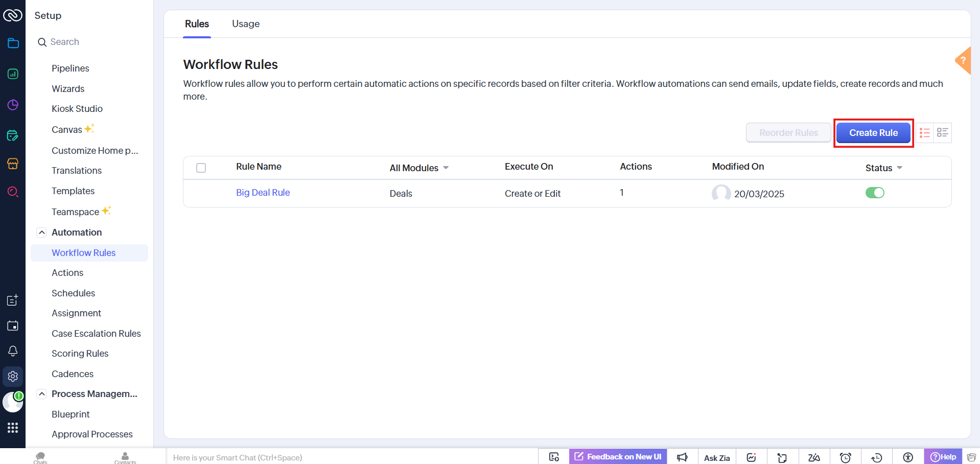Open Schedules in sidebar
Image resolution: width=980 pixels, height=464 pixels.
click(73, 293)
